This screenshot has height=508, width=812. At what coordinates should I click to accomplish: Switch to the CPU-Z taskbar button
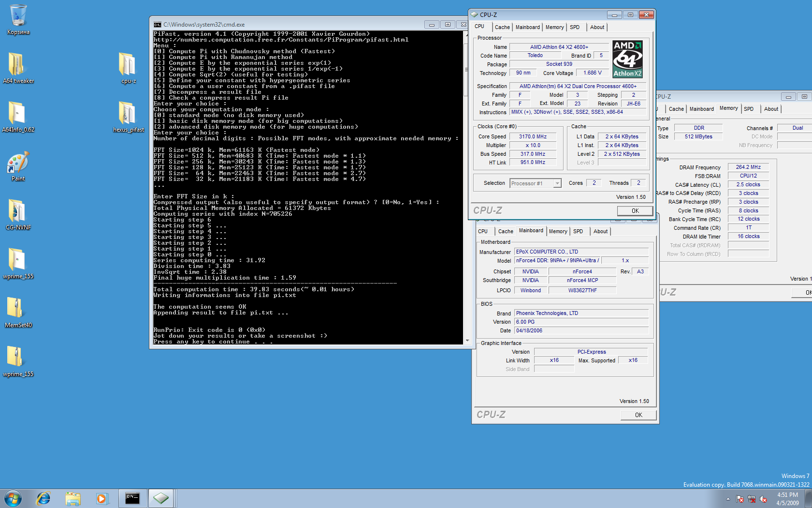point(161,498)
